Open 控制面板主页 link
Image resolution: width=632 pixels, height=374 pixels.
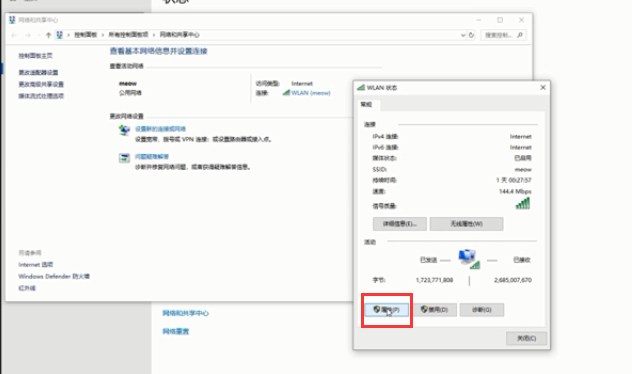(x=35, y=56)
